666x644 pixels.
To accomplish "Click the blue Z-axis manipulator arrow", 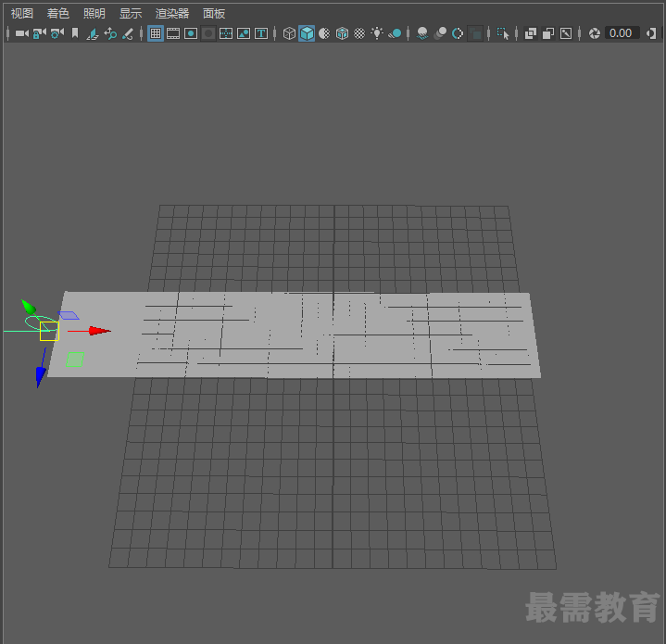I will [41, 377].
